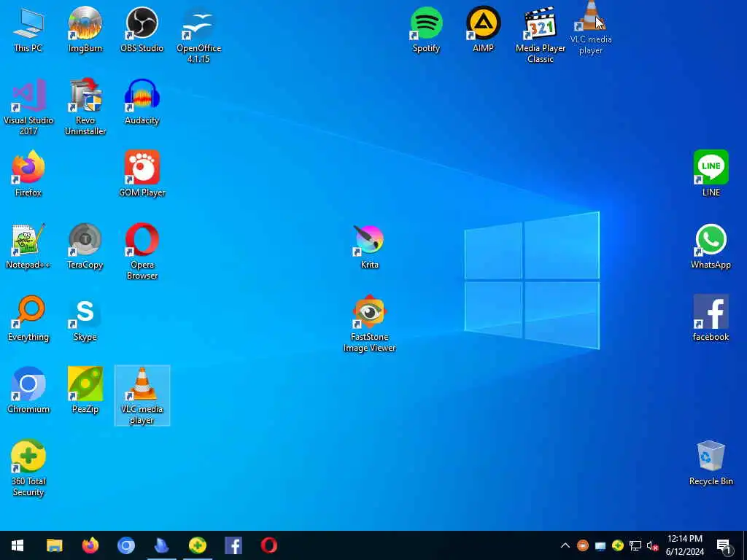Click the 360 Total Security tray icon
The image size is (747, 560).
[617, 545]
